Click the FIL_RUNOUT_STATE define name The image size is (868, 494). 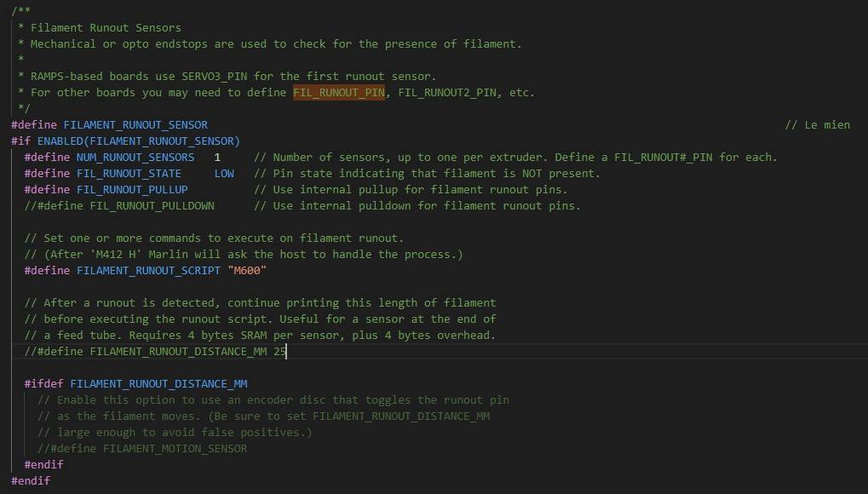(129, 174)
